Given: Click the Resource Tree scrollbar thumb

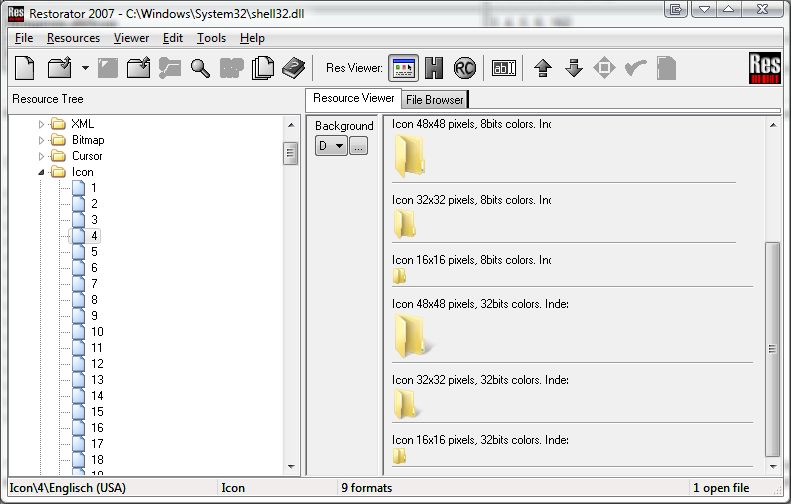Looking at the screenshot, I should [290, 153].
